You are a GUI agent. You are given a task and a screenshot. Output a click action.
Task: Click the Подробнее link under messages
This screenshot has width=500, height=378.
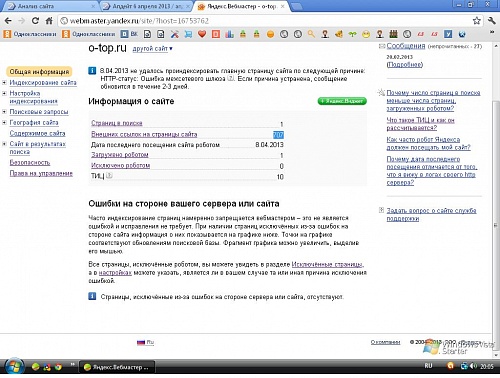tap(404, 64)
